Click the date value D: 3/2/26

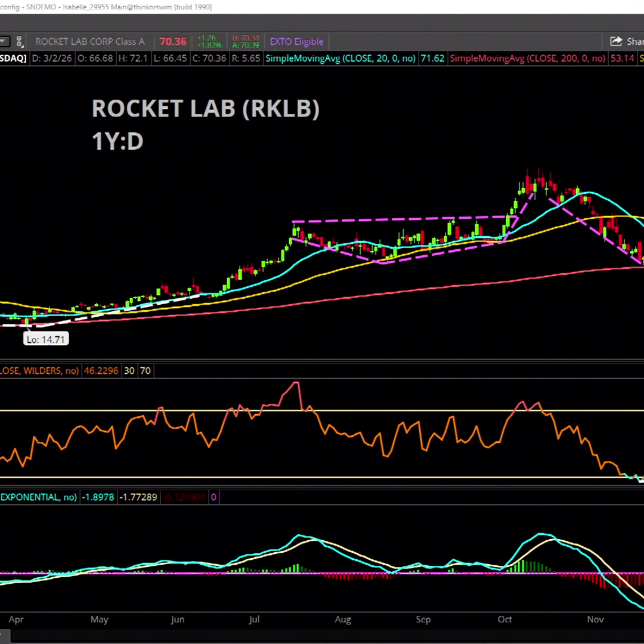(x=52, y=58)
